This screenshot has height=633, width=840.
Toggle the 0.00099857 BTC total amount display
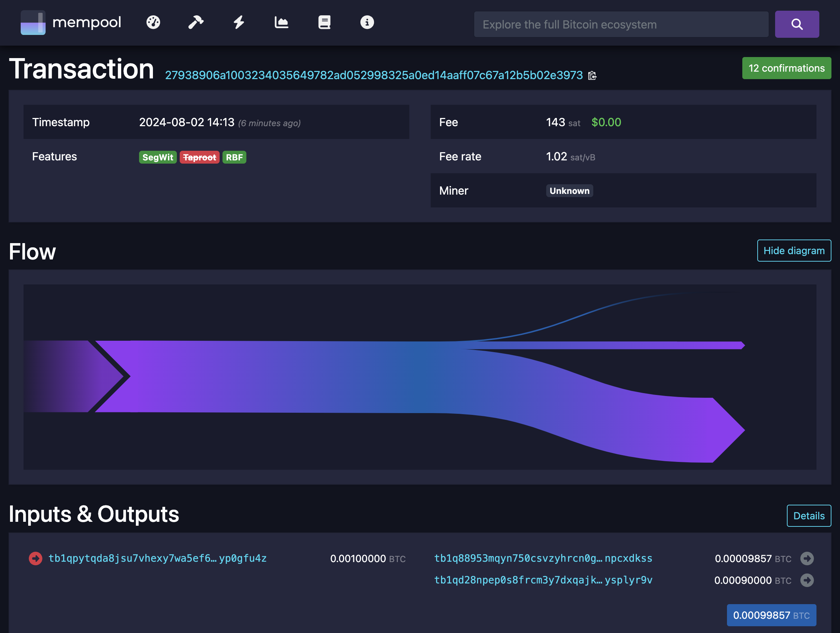(x=771, y=615)
